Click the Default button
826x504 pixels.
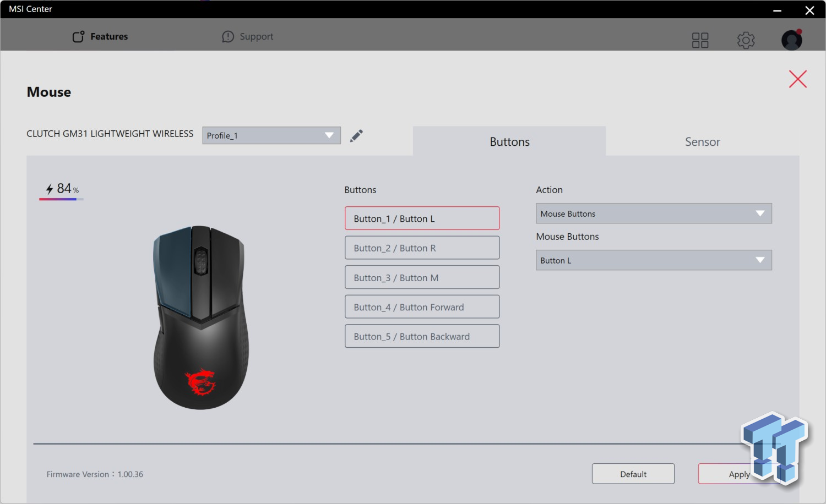(633, 474)
